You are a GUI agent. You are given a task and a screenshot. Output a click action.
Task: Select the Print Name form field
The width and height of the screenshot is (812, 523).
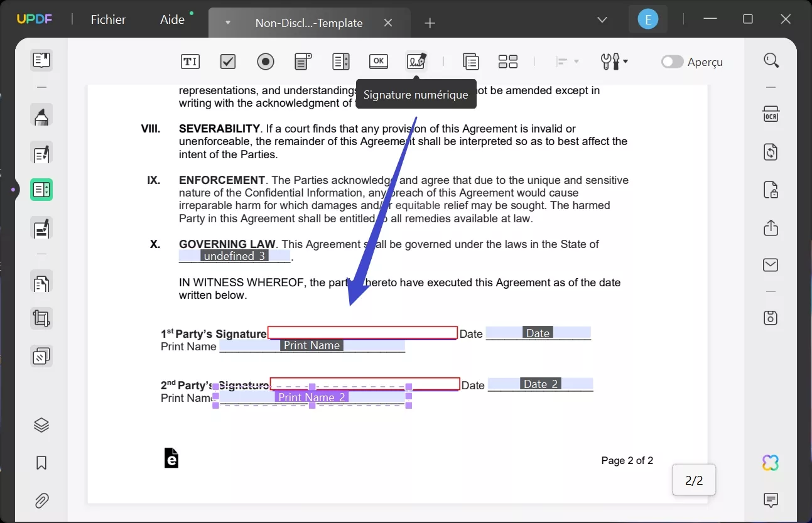tap(312, 345)
